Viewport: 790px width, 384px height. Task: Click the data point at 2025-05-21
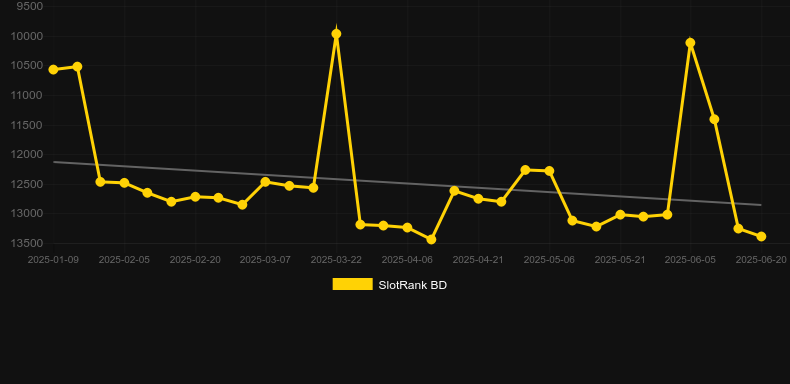(620, 215)
